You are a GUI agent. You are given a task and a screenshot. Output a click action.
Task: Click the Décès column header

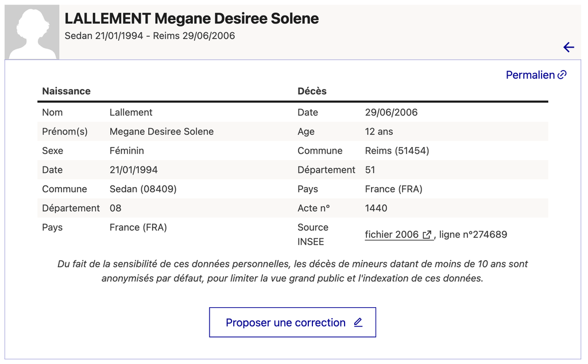312,91
